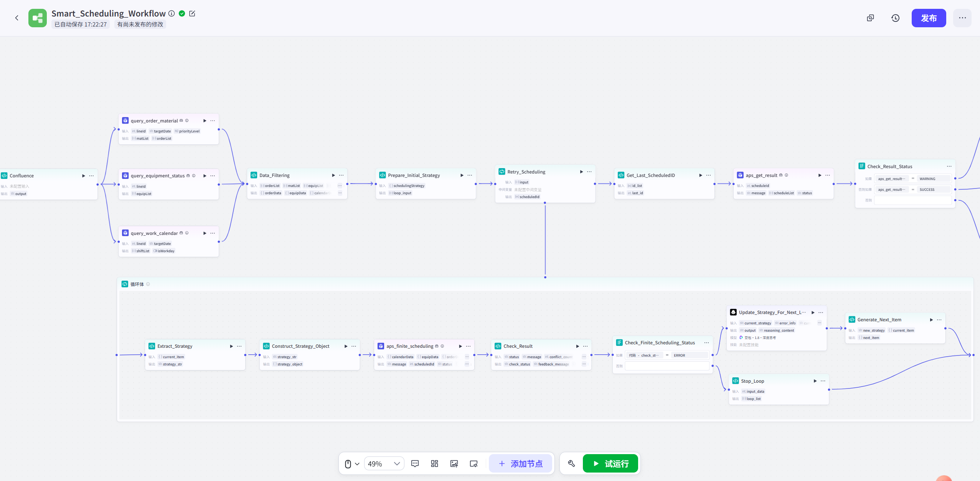This screenshot has height=481, width=980.
Task: Select the aps_get_result plugin icon
Action: 740,175
